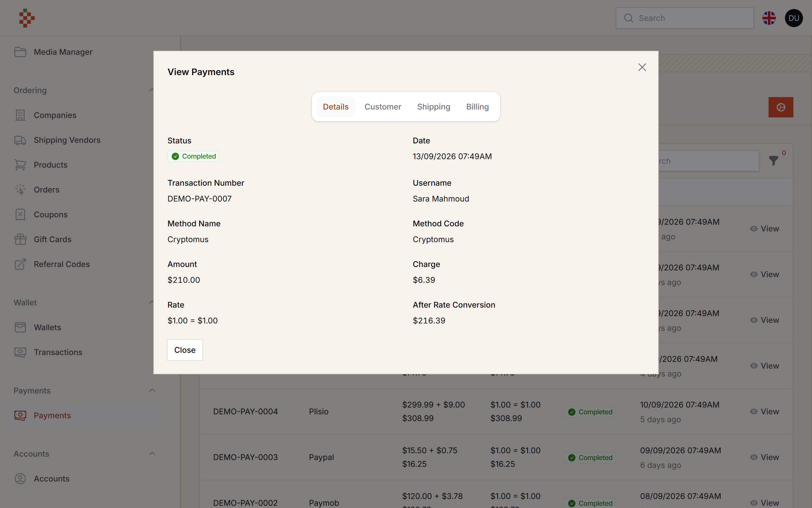Click the Close button in dialog
The width and height of the screenshot is (812, 508).
tap(185, 350)
